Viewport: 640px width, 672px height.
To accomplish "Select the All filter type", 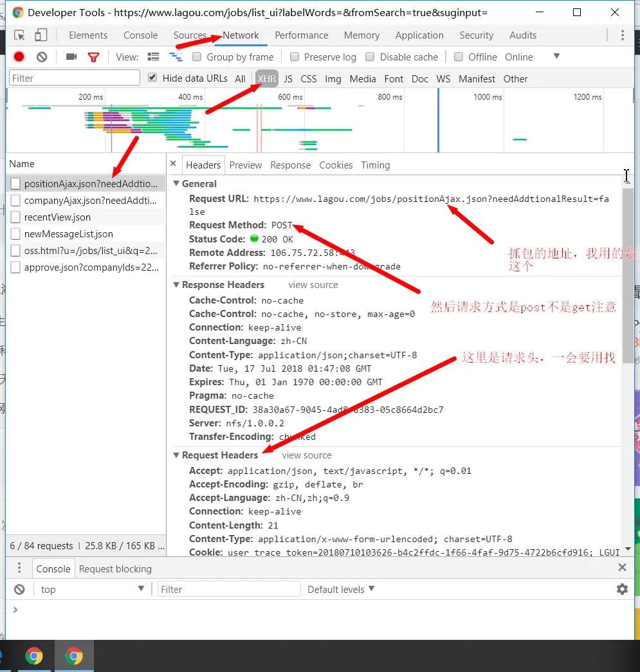I will (x=240, y=79).
